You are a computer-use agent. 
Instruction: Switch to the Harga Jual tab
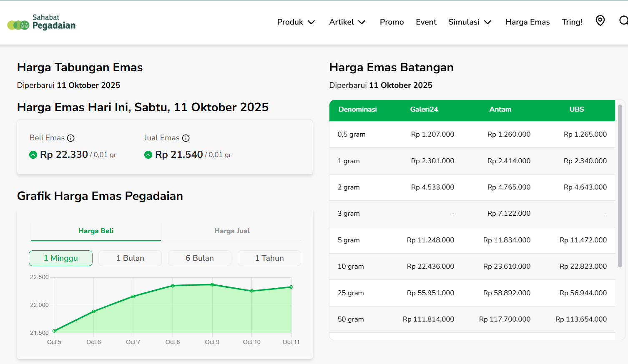(232, 231)
